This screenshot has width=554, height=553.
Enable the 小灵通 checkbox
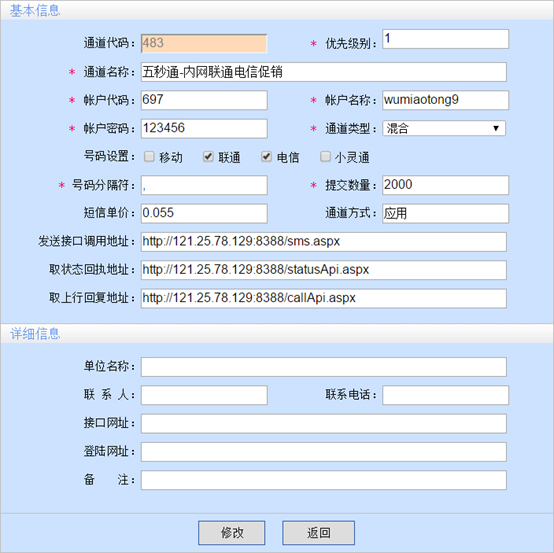point(325,157)
